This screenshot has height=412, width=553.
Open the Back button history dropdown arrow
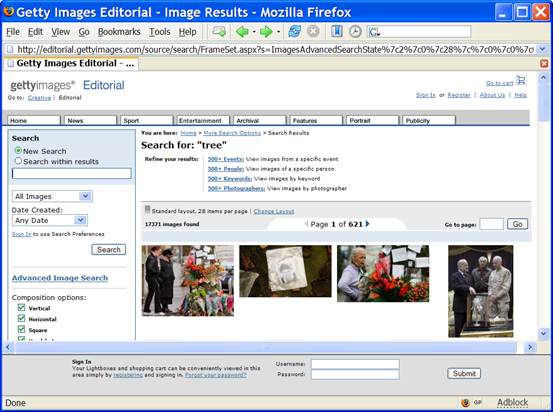tap(254, 32)
